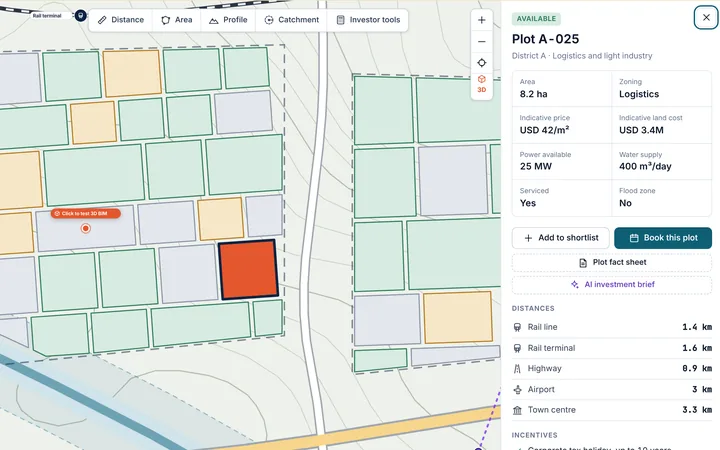Click the calendar icon in Book this plot

(634, 238)
